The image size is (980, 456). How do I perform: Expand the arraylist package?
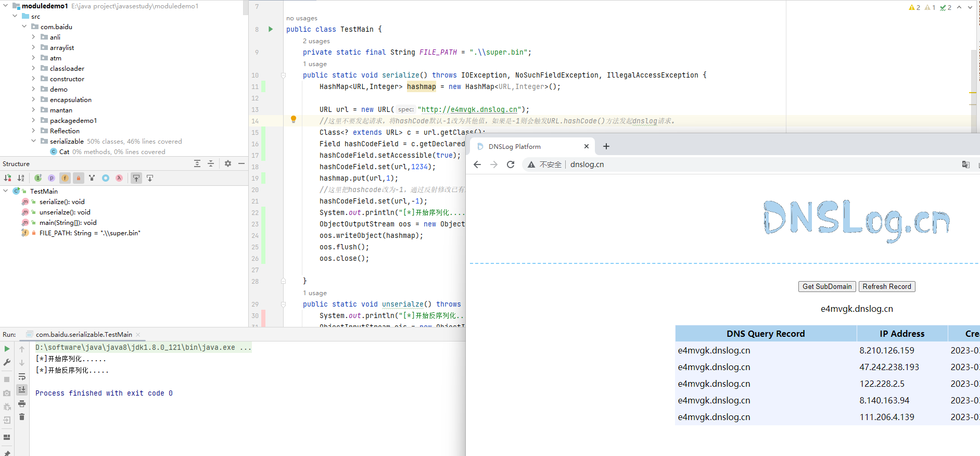tap(34, 47)
